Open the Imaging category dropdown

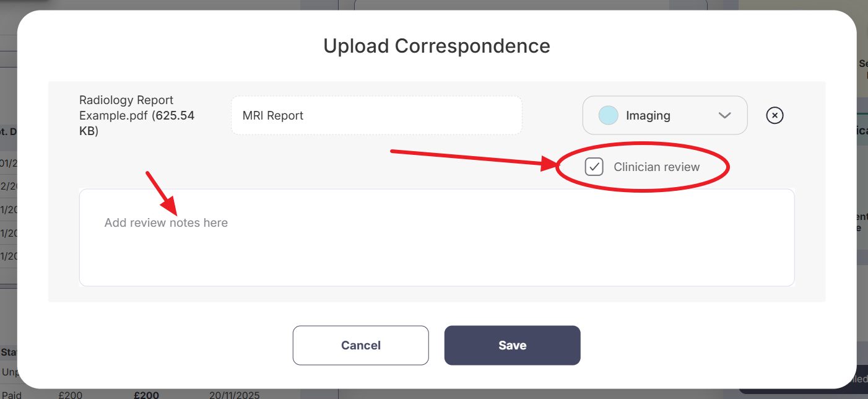pyautogui.click(x=664, y=115)
